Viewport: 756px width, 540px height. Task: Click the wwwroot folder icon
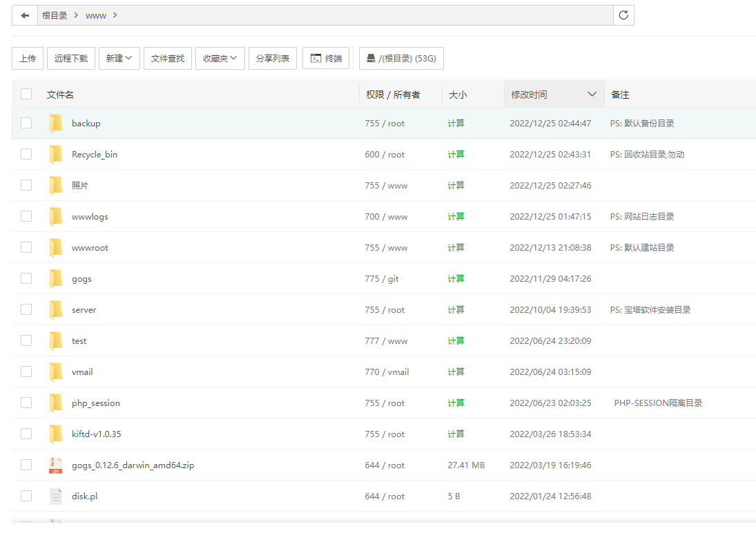[x=56, y=247]
